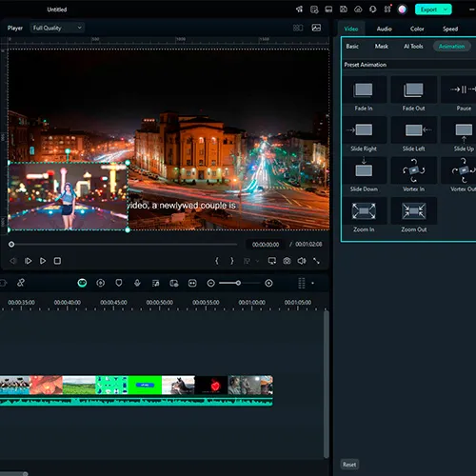Click the screen with clock icon in timeline toolbar

pos(174,283)
